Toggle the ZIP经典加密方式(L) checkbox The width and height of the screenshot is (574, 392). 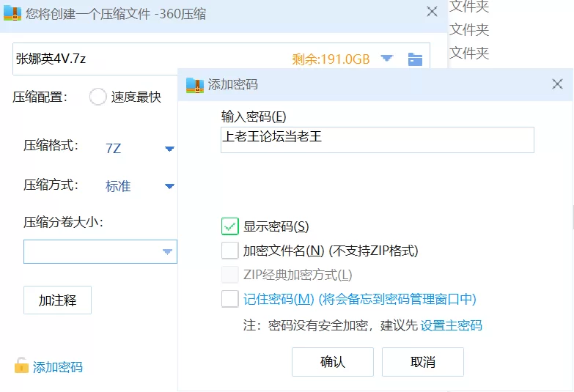click(230, 275)
